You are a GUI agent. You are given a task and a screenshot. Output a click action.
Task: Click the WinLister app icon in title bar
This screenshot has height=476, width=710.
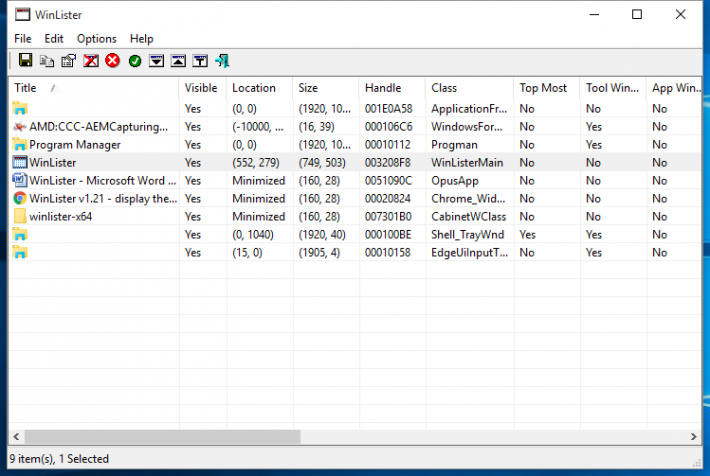pyautogui.click(x=22, y=14)
